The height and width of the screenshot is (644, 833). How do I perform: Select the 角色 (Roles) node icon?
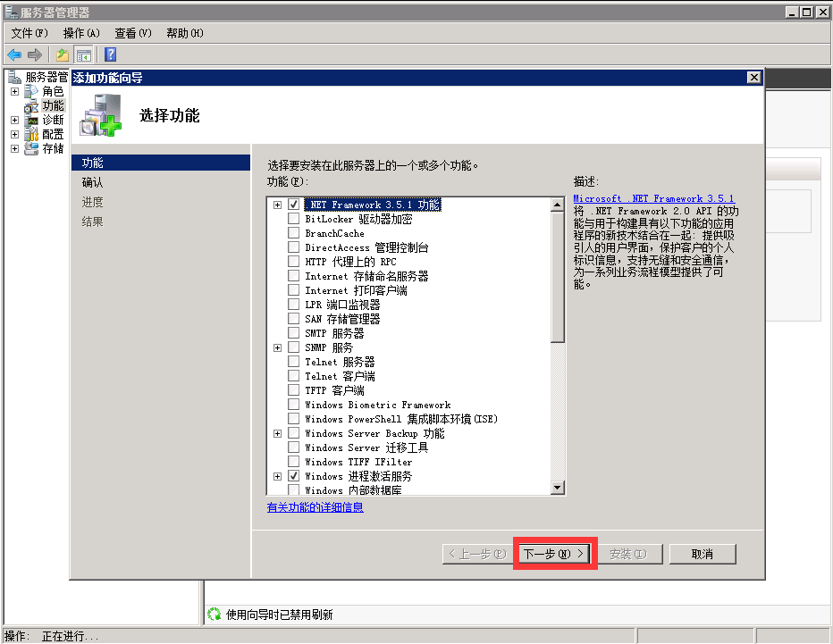pyautogui.click(x=32, y=91)
